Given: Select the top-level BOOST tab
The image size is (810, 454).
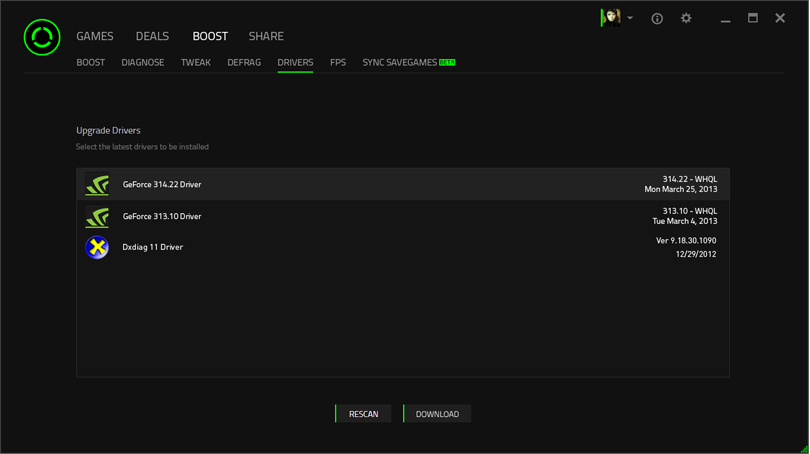Looking at the screenshot, I should 210,36.
